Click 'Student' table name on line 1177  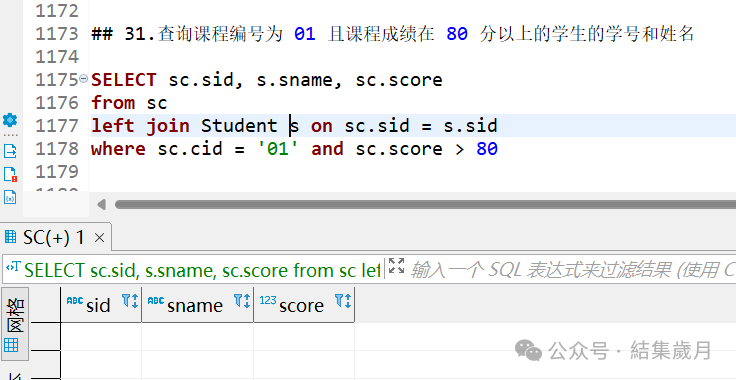[239, 126]
